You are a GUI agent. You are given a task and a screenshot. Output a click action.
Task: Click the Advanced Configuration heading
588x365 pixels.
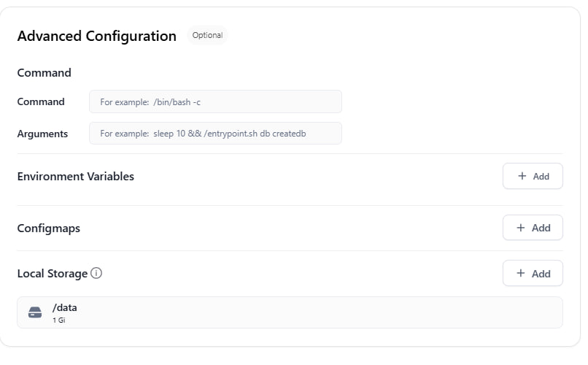point(97,36)
